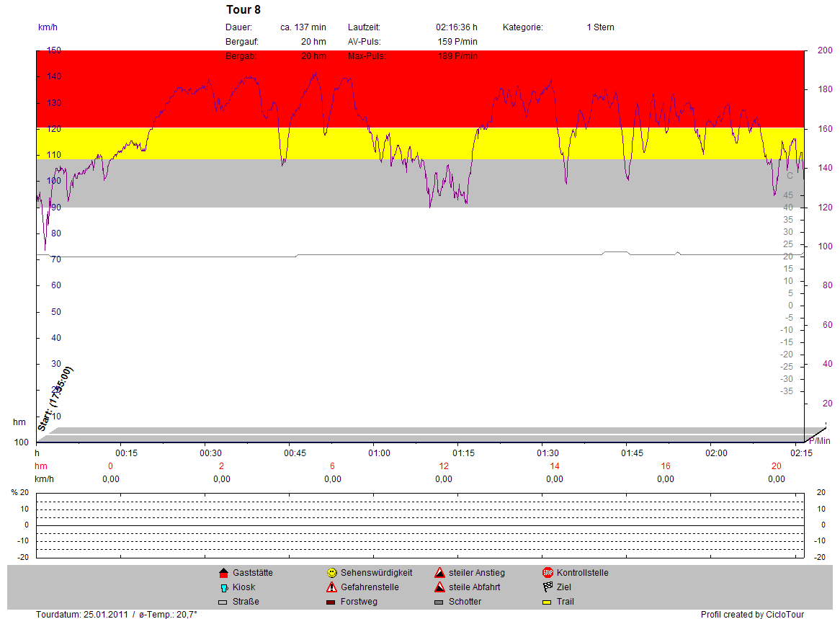Viewport: 840px width, 619px height.
Task: Select the Kontrollstelle stop sign icon
Action: tap(548, 573)
